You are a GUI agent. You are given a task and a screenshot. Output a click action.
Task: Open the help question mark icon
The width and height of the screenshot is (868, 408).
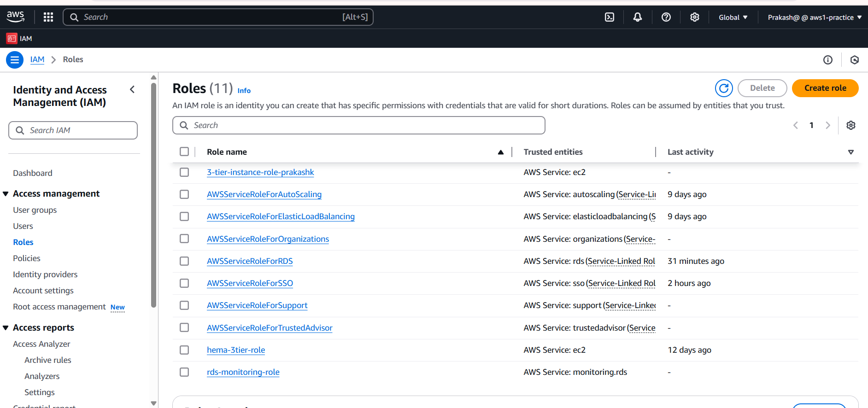coord(666,17)
